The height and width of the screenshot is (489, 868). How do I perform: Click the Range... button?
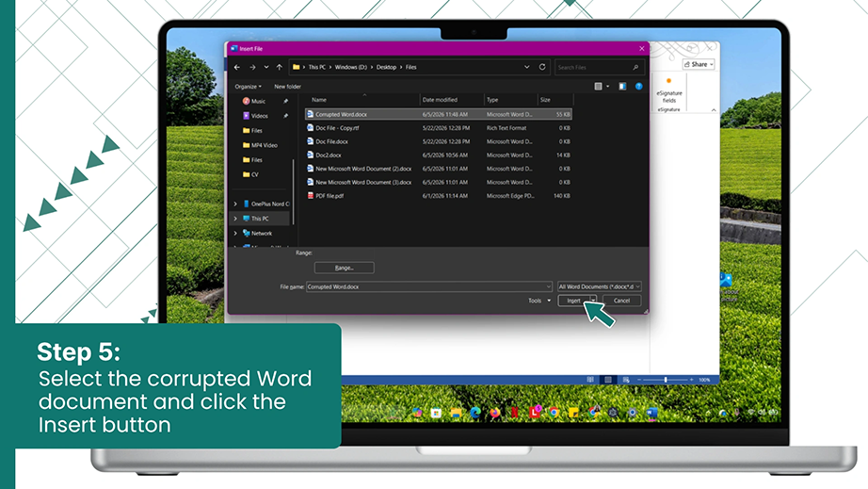[x=345, y=268]
